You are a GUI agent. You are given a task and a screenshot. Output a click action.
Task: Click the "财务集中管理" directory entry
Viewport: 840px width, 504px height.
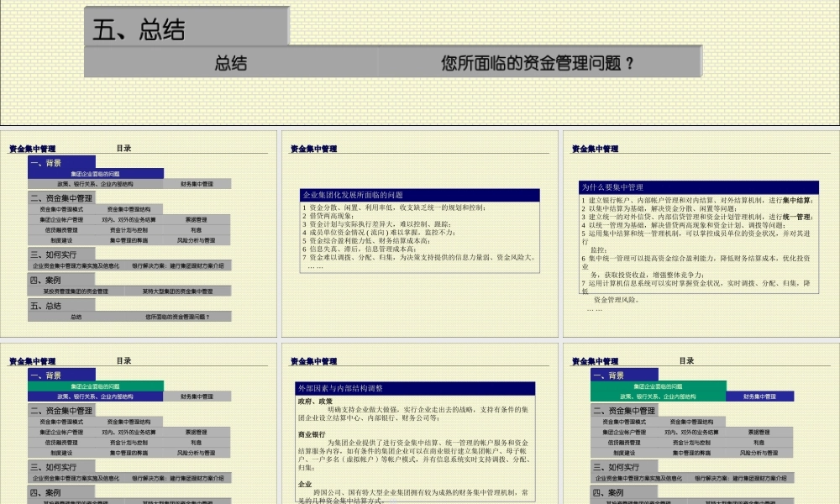pos(196,184)
